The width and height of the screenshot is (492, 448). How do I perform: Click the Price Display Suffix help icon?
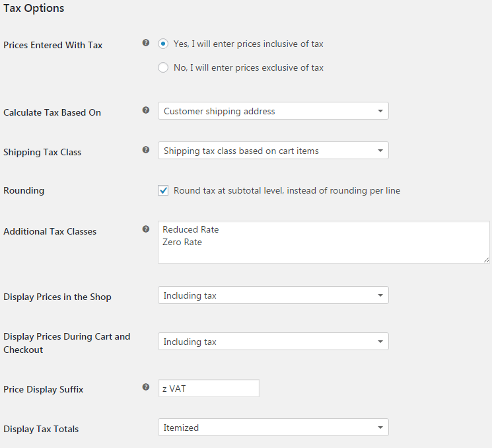pos(145,387)
